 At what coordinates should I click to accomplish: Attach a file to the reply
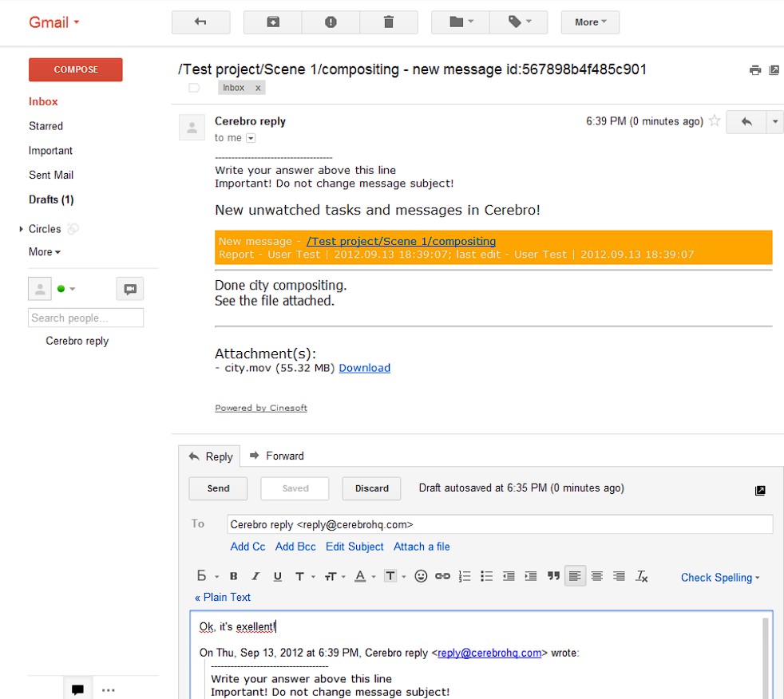(x=422, y=547)
